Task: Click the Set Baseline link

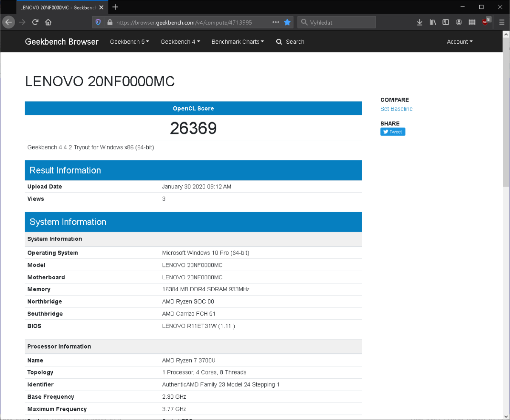Action: click(x=396, y=109)
